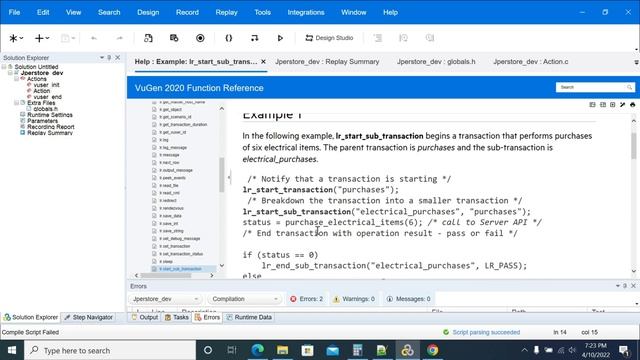Viewport: 640px width, 360px height.
Task: Open the tab overflow dropdown at far right
Action: pos(636,62)
